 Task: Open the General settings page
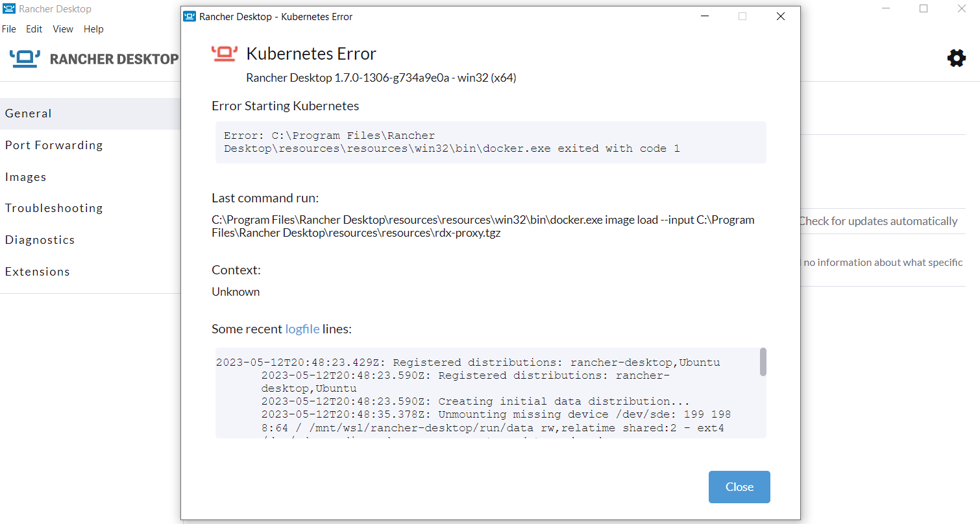29,113
